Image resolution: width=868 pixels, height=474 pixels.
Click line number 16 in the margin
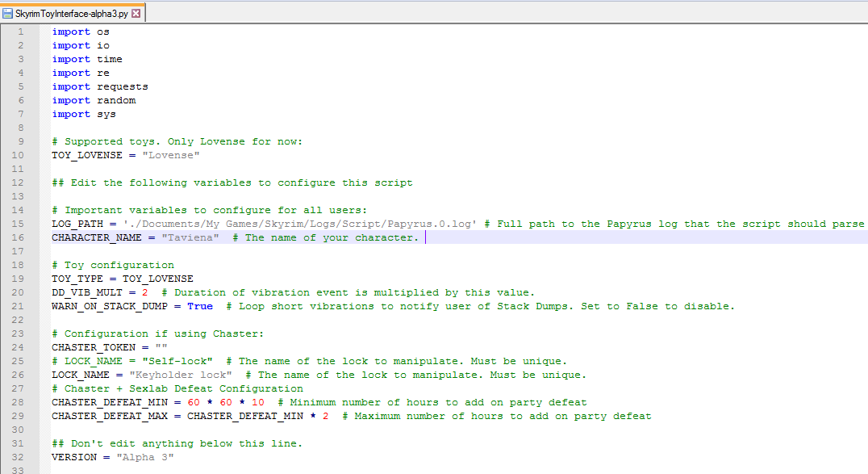(x=18, y=237)
